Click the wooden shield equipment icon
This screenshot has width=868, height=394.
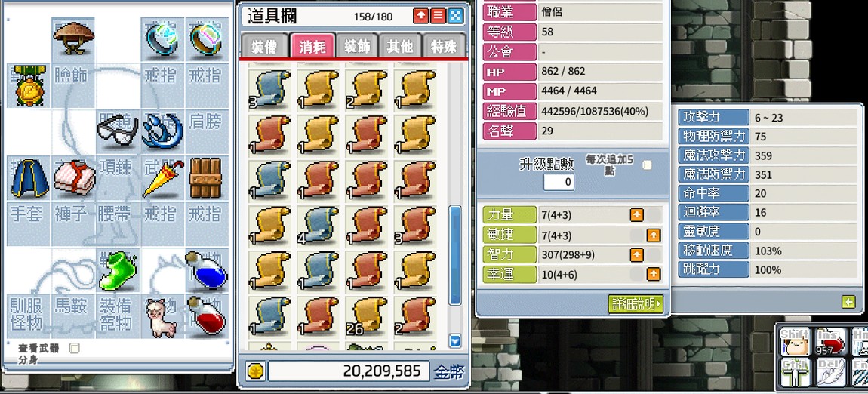205,177
